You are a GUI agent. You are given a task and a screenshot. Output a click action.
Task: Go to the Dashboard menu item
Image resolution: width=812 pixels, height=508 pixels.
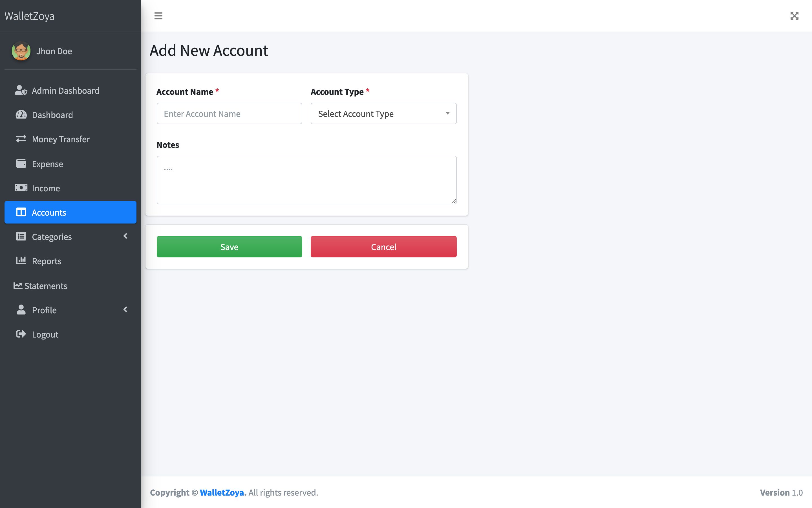70,115
